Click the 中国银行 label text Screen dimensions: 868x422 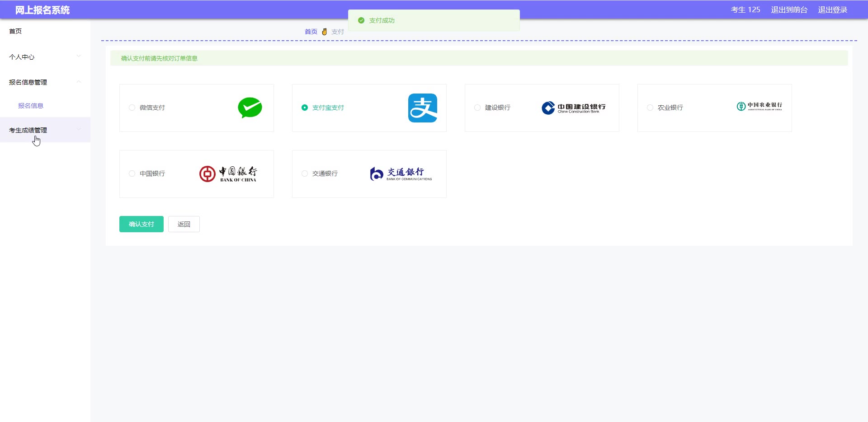point(152,173)
